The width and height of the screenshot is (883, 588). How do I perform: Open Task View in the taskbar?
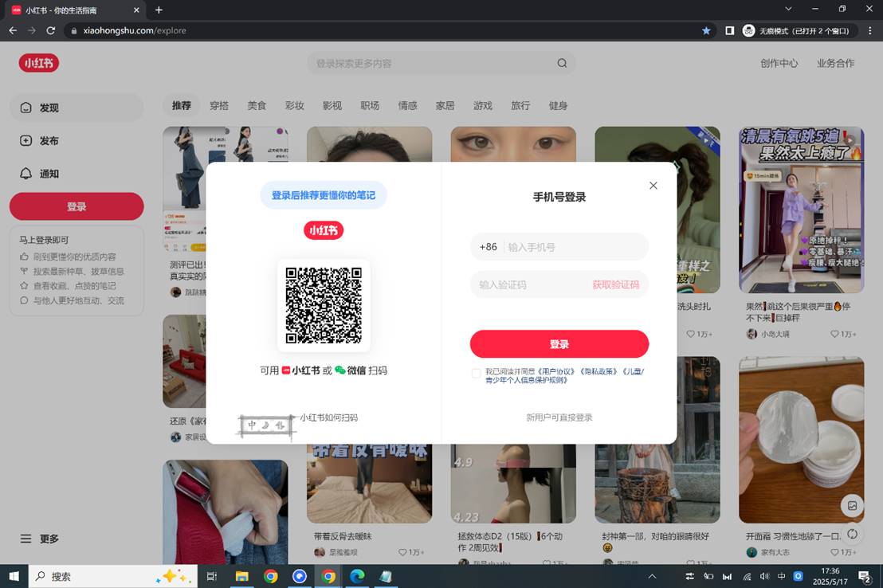(212, 576)
